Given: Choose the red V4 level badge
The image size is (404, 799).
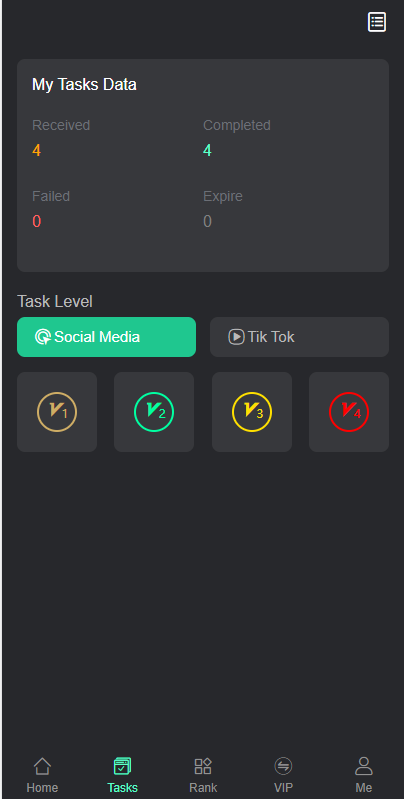Looking at the screenshot, I should coord(349,412).
